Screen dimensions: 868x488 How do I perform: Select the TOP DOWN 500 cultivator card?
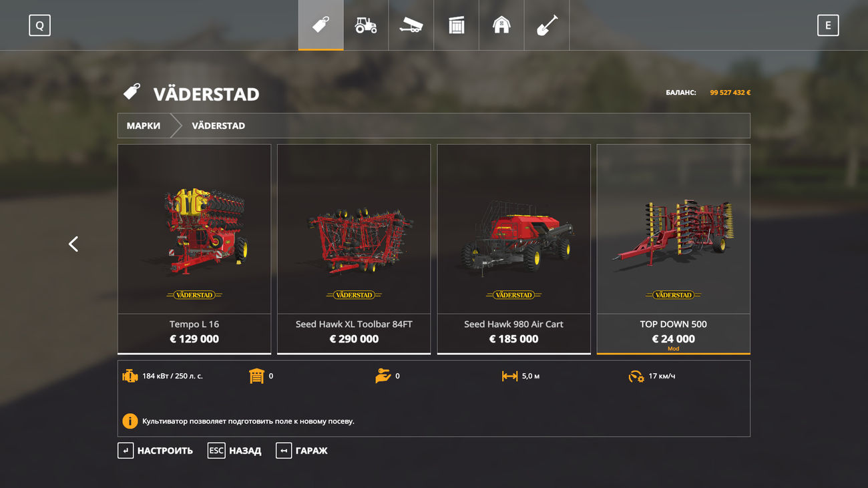click(x=674, y=249)
